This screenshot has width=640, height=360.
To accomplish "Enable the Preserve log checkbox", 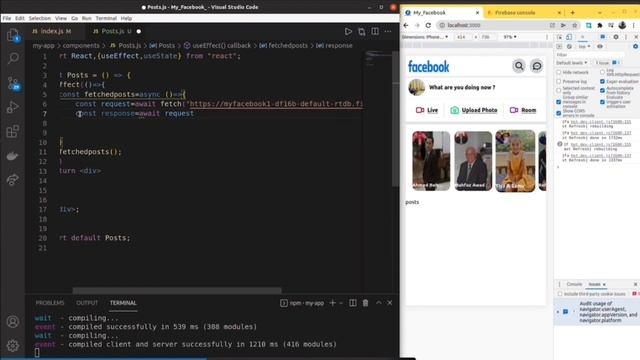I will (559, 82).
